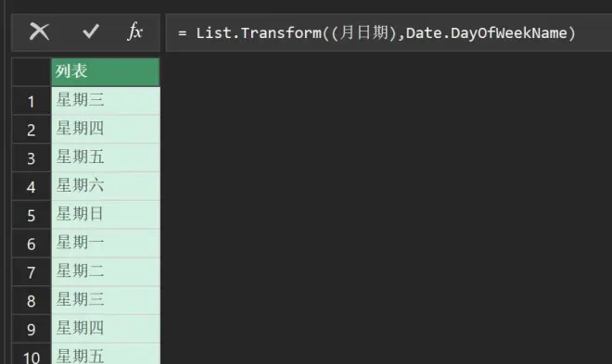Select row 7 cell 星期二
Screen dimensions: 612x364
click(106, 271)
